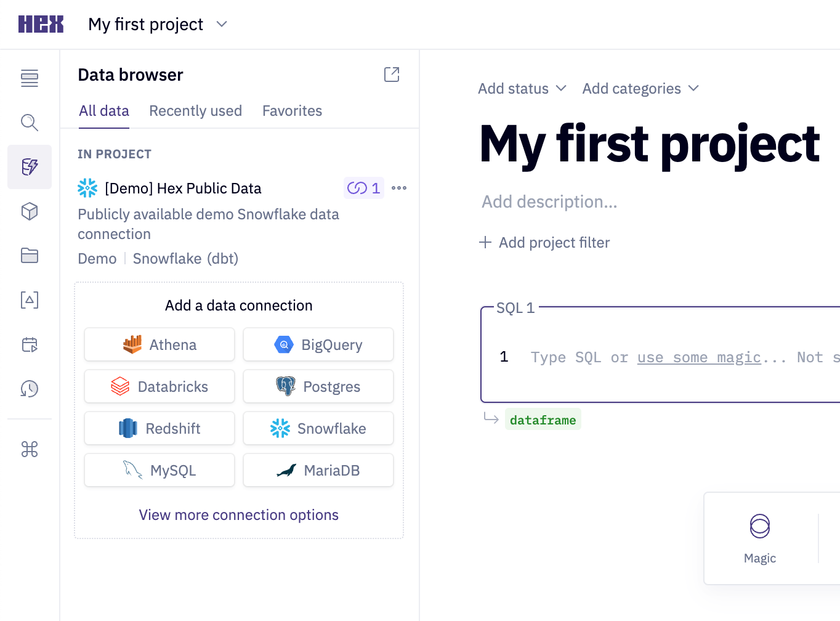The height and width of the screenshot is (621, 840).
Task: Click View more connection options link
Action: click(239, 515)
